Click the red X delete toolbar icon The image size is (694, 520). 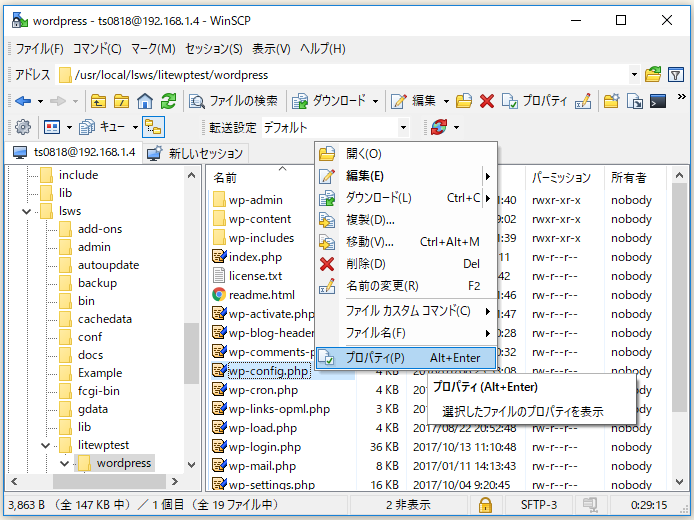[487, 101]
